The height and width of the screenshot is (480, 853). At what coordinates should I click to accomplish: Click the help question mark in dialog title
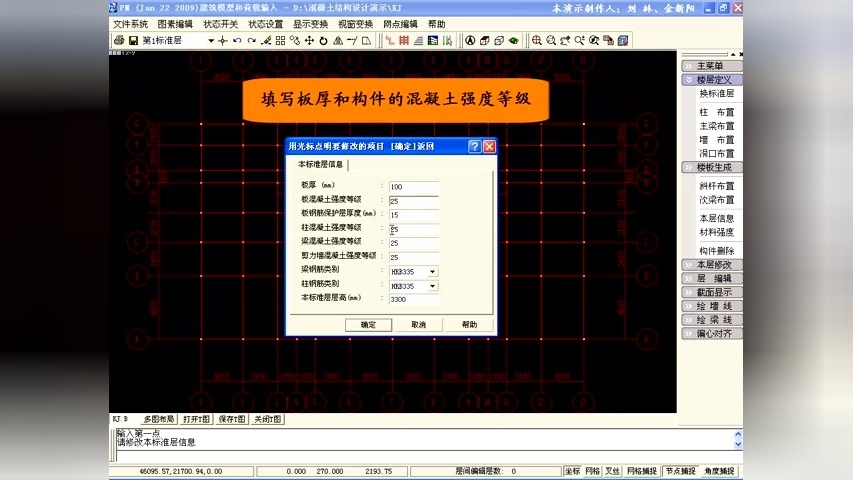(x=474, y=146)
